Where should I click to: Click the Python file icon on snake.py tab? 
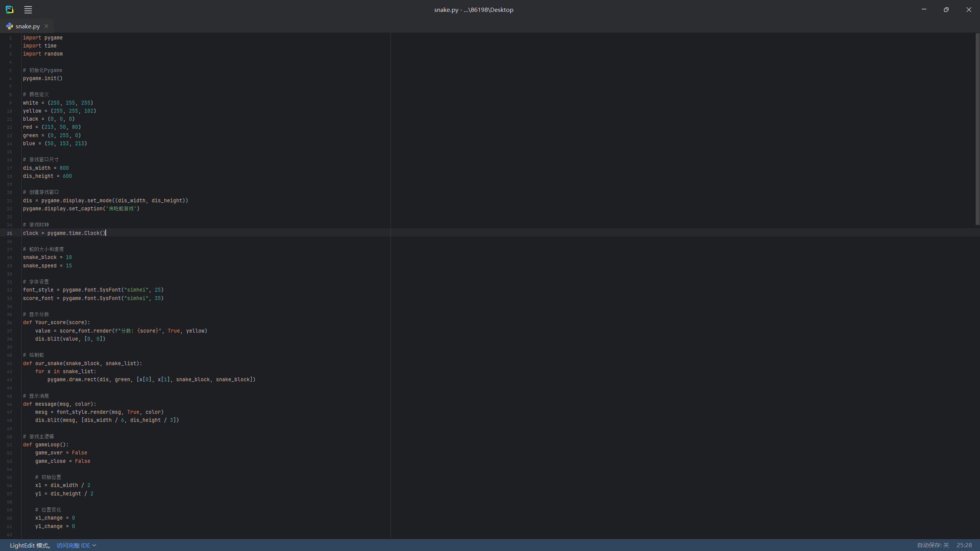pos(10,26)
